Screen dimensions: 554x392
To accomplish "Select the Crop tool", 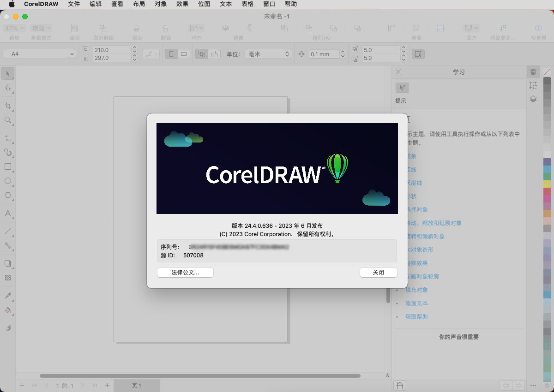I will coord(8,106).
